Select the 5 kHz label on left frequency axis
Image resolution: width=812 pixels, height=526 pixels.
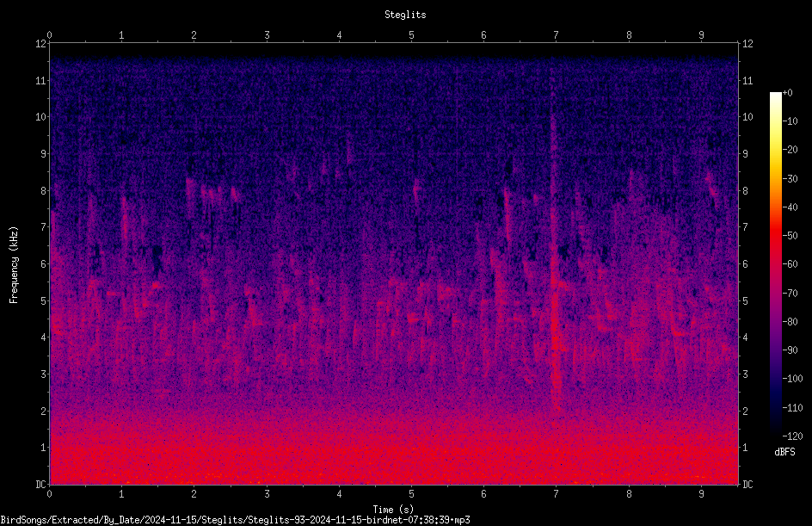(x=44, y=300)
